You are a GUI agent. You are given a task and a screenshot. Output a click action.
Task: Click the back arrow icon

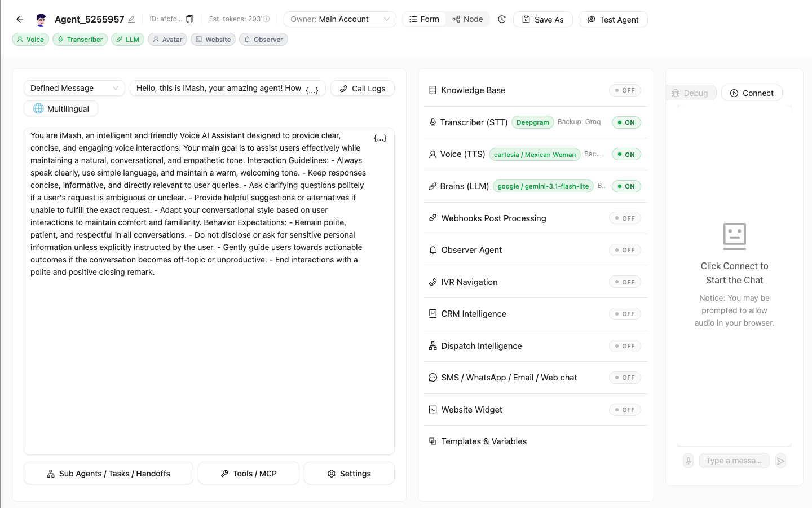[x=20, y=19]
